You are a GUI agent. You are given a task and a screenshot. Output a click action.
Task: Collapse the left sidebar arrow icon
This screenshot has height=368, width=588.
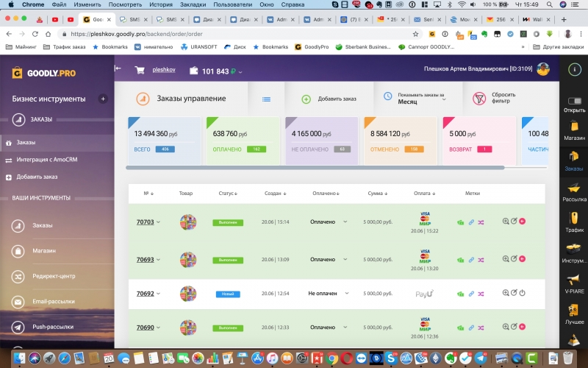pyautogui.click(x=118, y=68)
